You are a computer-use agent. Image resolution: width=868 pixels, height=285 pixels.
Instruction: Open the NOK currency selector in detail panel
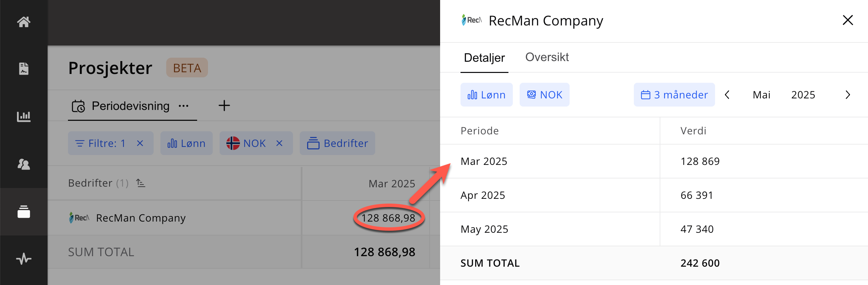[x=544, y=95]
